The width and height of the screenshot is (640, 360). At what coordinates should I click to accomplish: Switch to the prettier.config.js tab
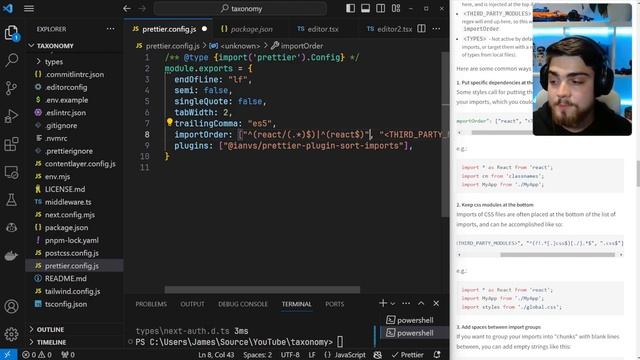point(169,29)
